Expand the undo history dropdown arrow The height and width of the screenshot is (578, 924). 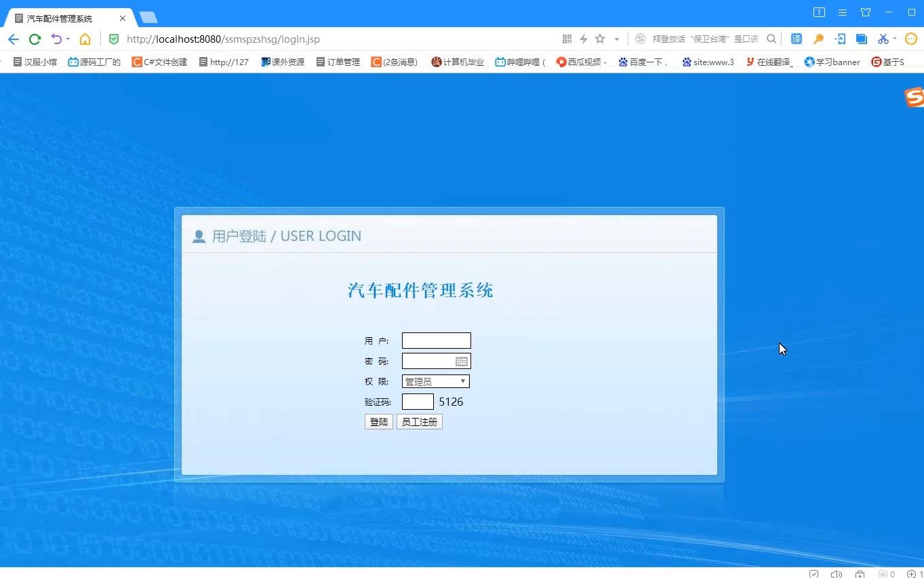pos(68,39)
